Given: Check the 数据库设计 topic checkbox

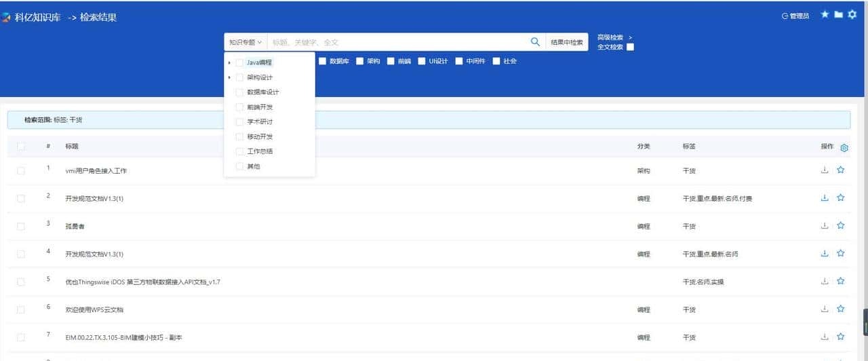Looking at the screenshot, I should [x=239, y=92].
